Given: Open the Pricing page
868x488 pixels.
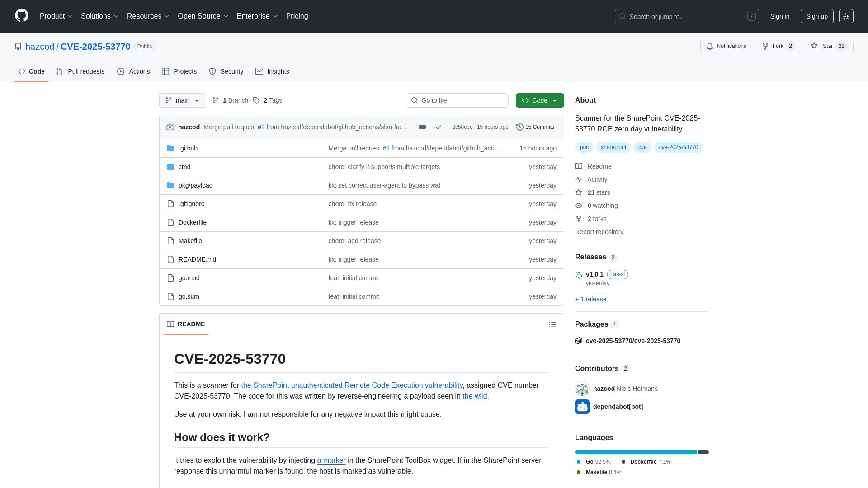Looking at the screenshot, I should tap(297, 16).
